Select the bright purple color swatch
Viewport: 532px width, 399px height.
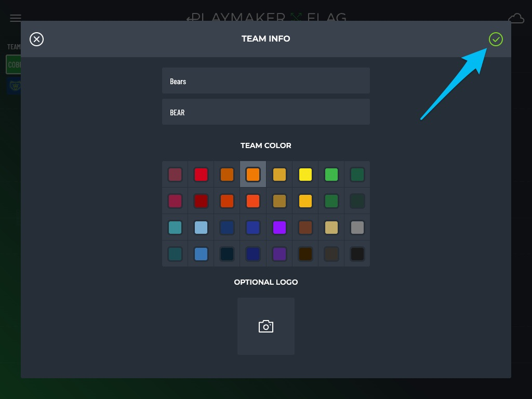tap(279, 228)
